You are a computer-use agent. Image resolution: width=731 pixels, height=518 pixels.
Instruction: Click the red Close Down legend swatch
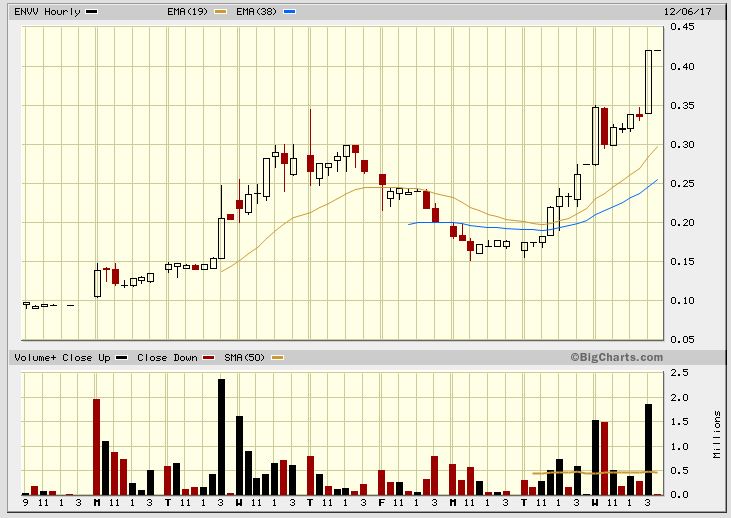pyautogui.click(x=209, y=358)
